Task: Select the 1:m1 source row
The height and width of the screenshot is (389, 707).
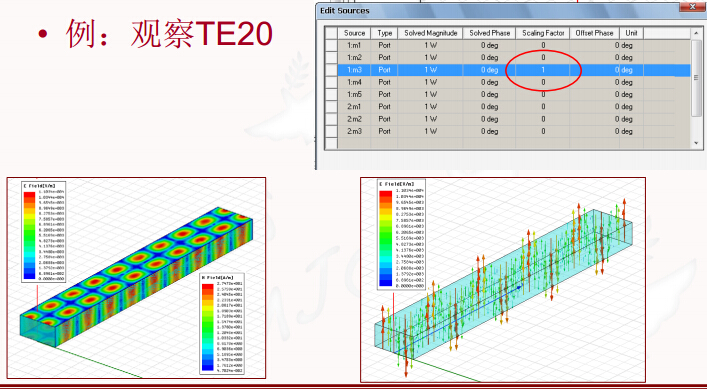Action: click(508, 46)
